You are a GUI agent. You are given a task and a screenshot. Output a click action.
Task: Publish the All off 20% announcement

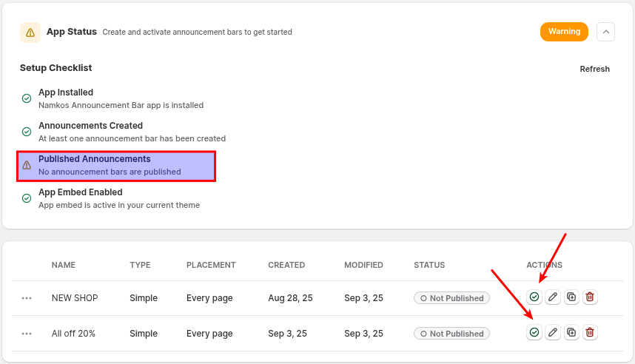(534, 333)
